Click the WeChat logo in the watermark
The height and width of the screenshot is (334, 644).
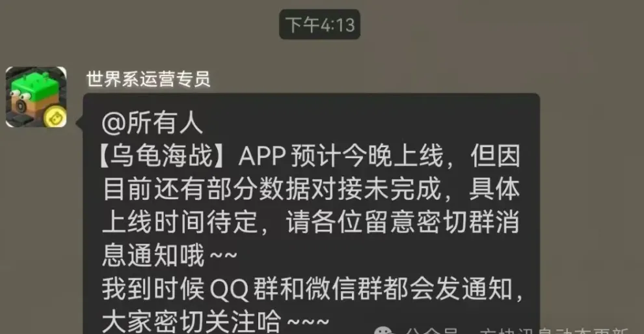point(384,330)
